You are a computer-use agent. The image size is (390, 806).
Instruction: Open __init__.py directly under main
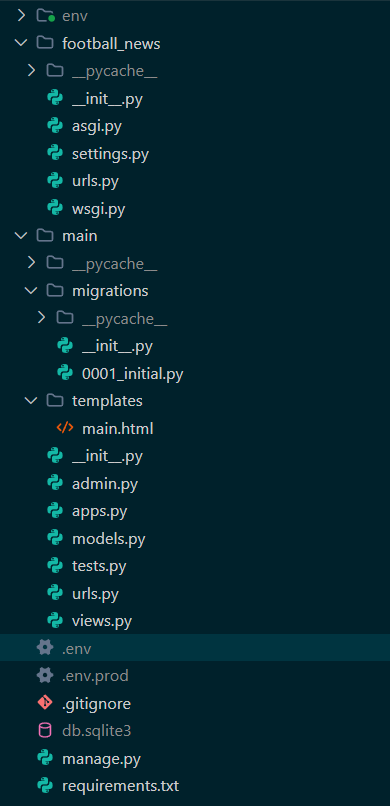pyautogui.click(x=107, y=456)
